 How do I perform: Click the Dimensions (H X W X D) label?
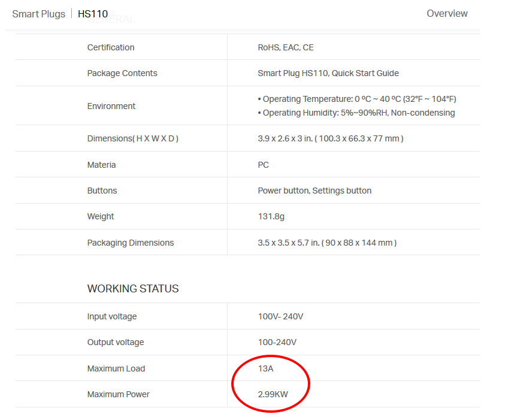point(133,138)
